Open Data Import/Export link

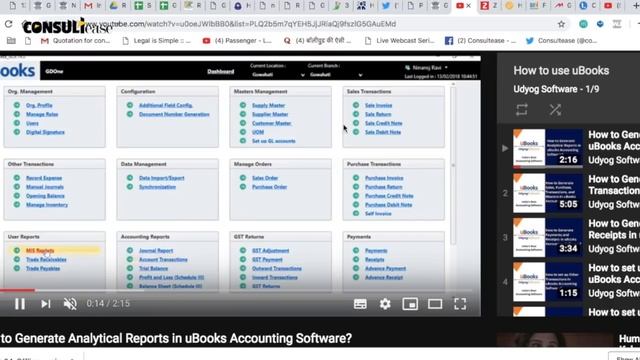pos(162,178)
